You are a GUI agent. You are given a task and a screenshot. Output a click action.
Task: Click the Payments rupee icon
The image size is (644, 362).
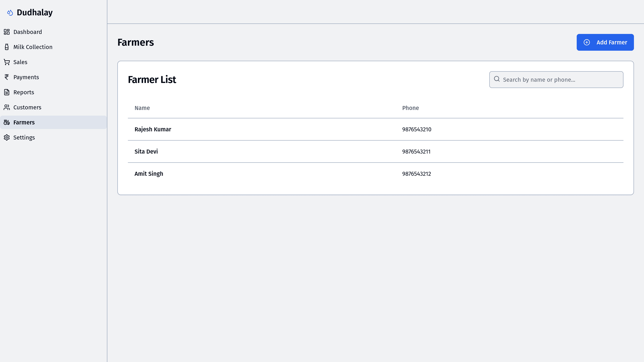pos(7,77)
